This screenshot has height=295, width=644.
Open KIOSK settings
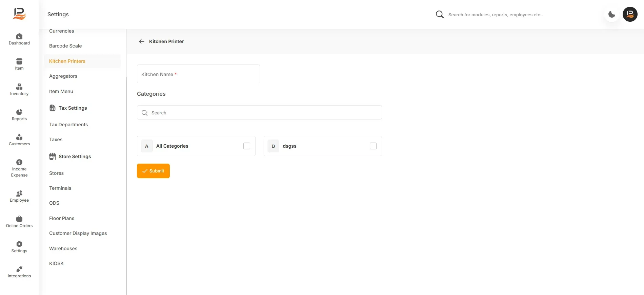56,263
